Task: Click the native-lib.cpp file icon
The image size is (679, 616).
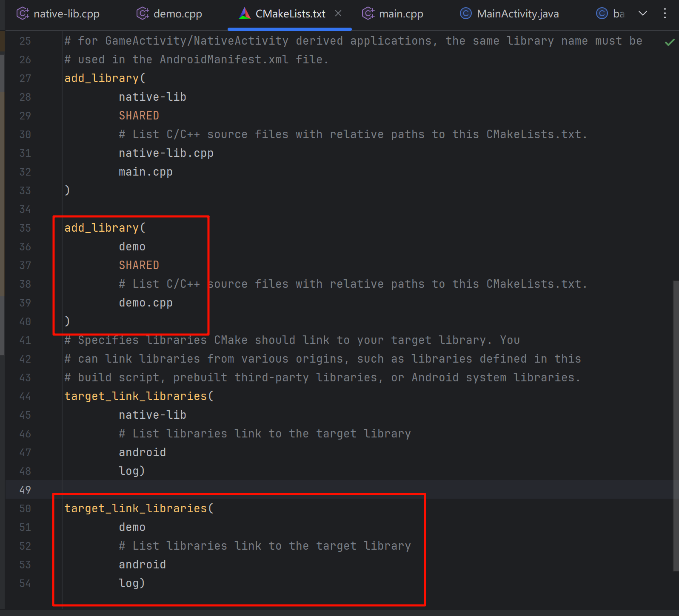Action: 23,14
